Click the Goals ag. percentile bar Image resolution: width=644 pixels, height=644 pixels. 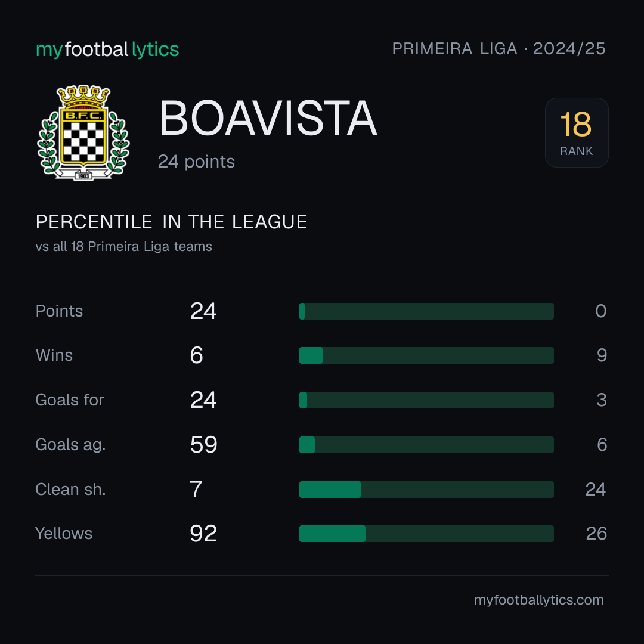click(x=426, y=444)
